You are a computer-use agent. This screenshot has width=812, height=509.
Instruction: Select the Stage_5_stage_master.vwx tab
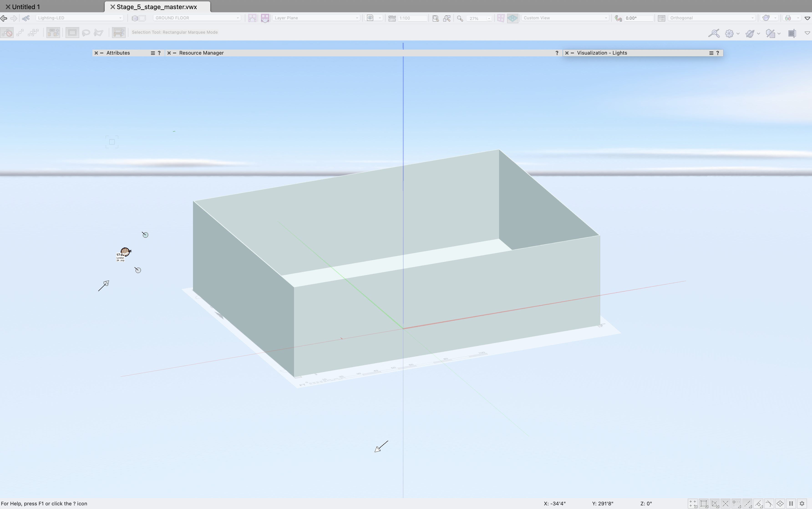[157, 6]
